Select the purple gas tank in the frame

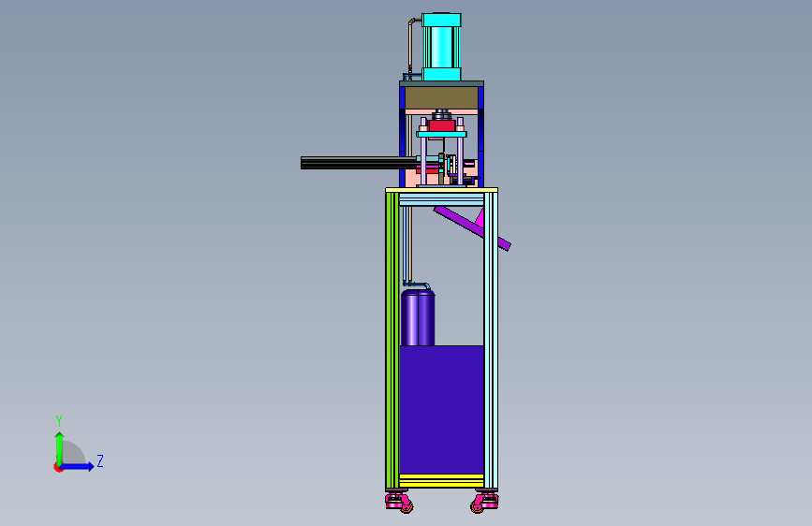[x=418, y=317]
